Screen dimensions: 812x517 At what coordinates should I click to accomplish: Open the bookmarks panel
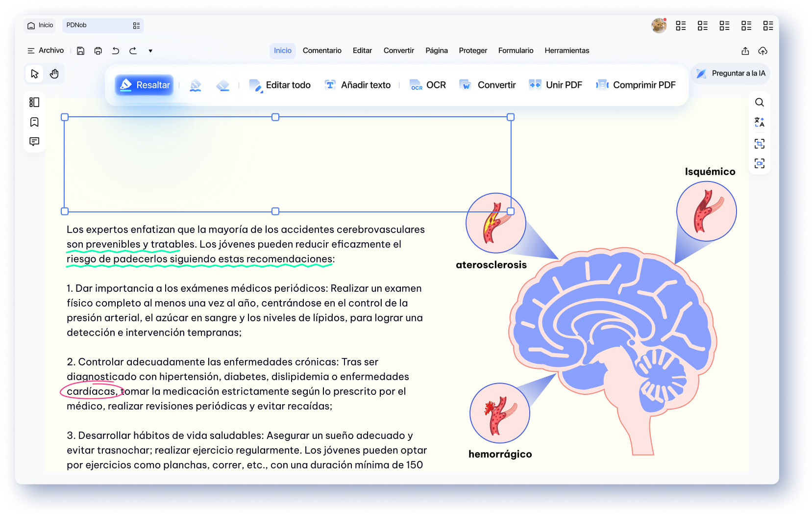(34, 122)
